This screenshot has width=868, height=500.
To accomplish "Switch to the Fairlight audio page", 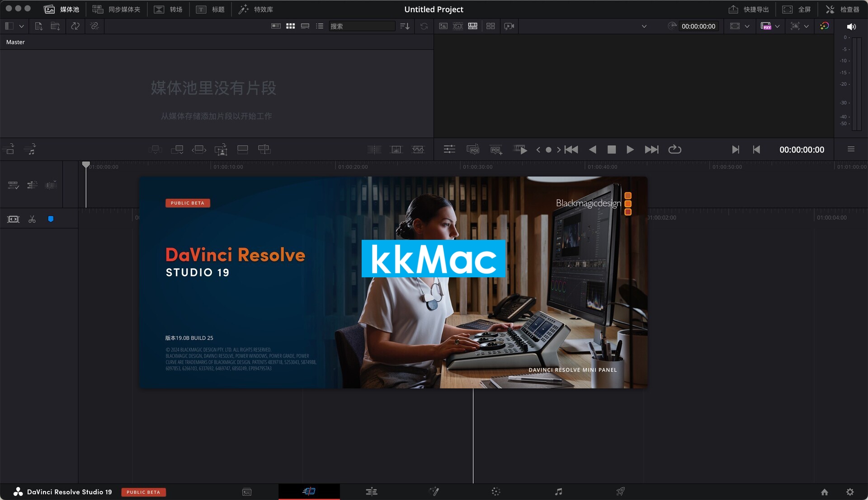I will click(559, 491).
